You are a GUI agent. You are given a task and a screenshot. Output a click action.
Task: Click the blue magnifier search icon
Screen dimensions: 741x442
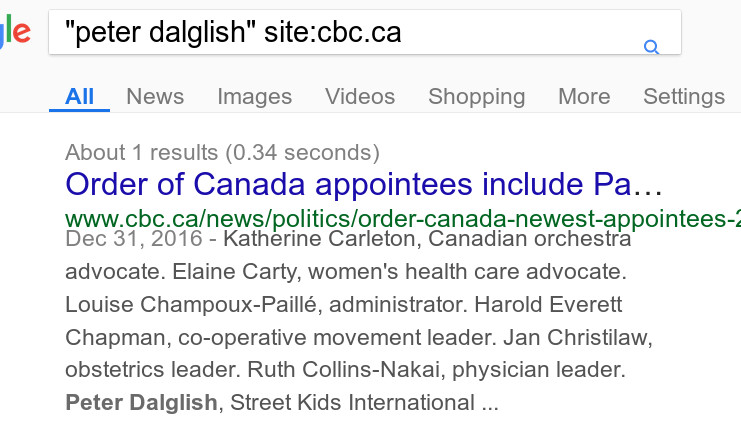point(651,47)
